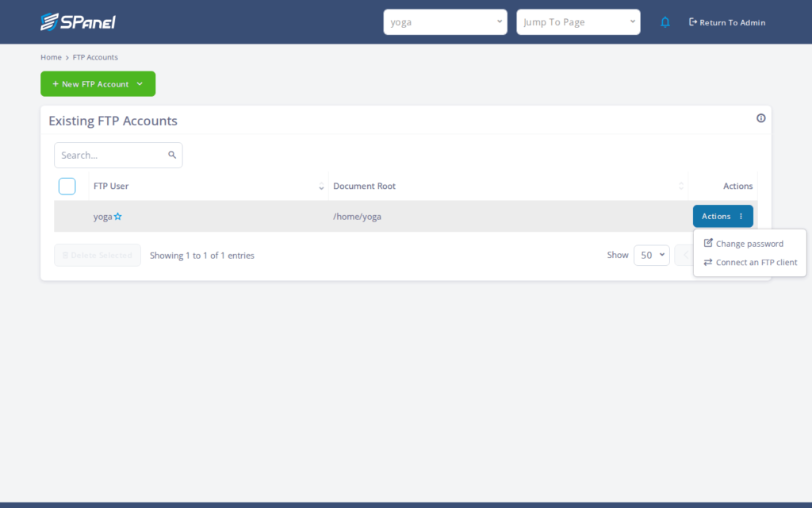Click into the Search field
This screenshot has width=812, height=508.
coord(118,155)
